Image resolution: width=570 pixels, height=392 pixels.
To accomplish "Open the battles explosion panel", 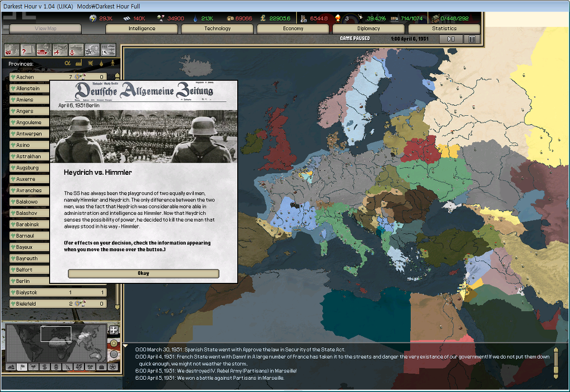I will click(x=92, y=50).
